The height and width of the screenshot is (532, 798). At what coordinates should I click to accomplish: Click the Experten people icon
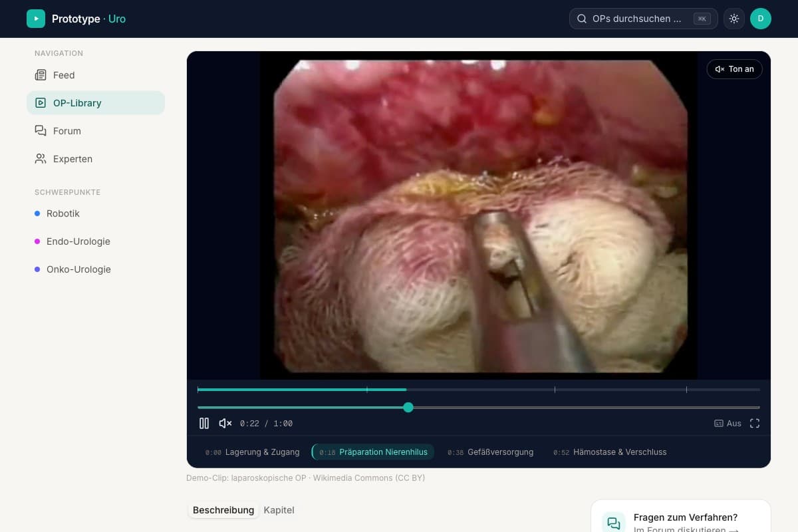point(41,159)
